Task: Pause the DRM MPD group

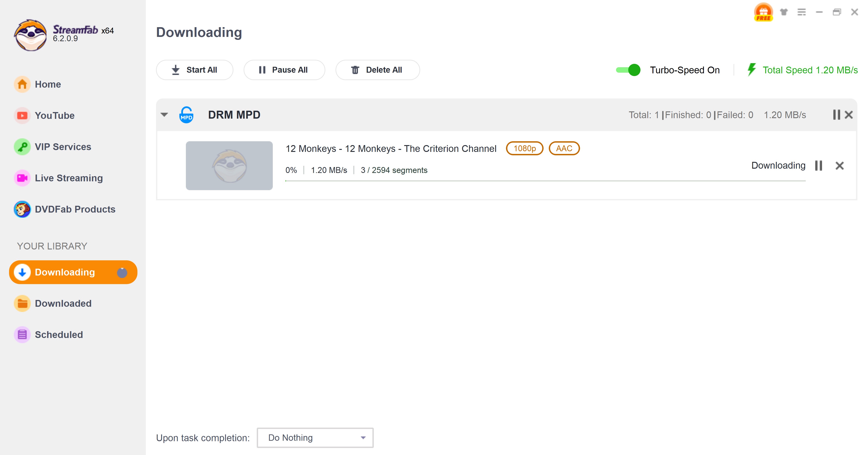Action: (x=836, y=115)
